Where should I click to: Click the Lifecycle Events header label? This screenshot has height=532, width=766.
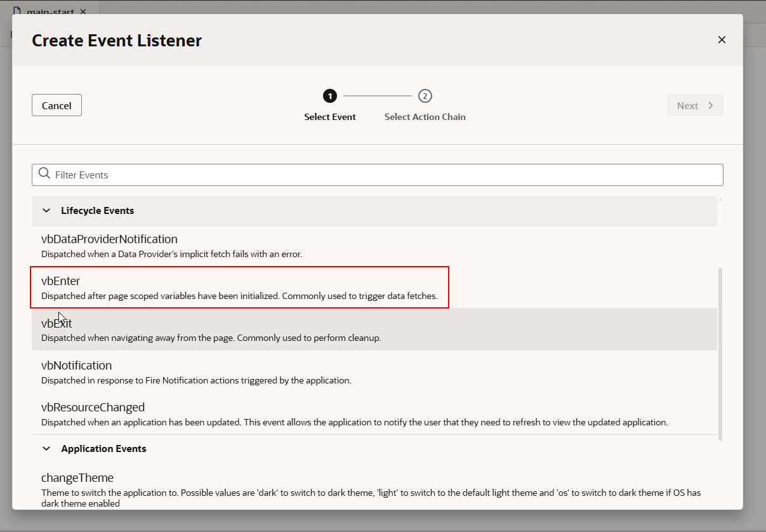coord(98,211)
